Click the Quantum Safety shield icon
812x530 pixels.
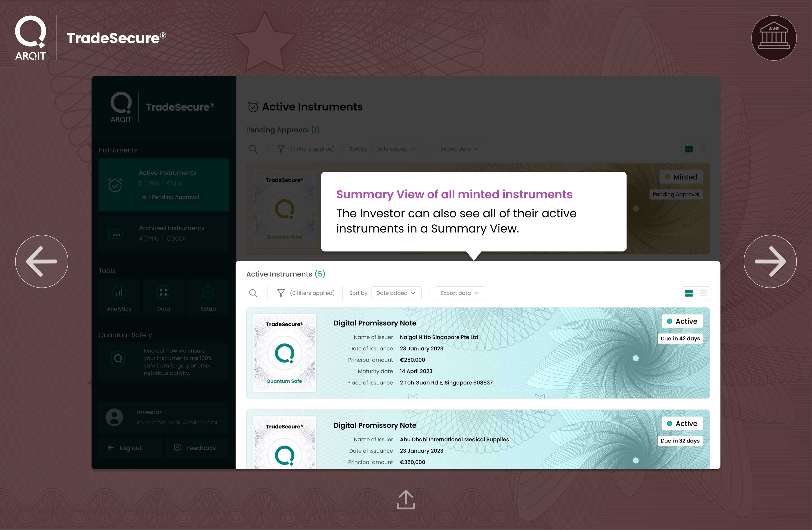(118, 359)
